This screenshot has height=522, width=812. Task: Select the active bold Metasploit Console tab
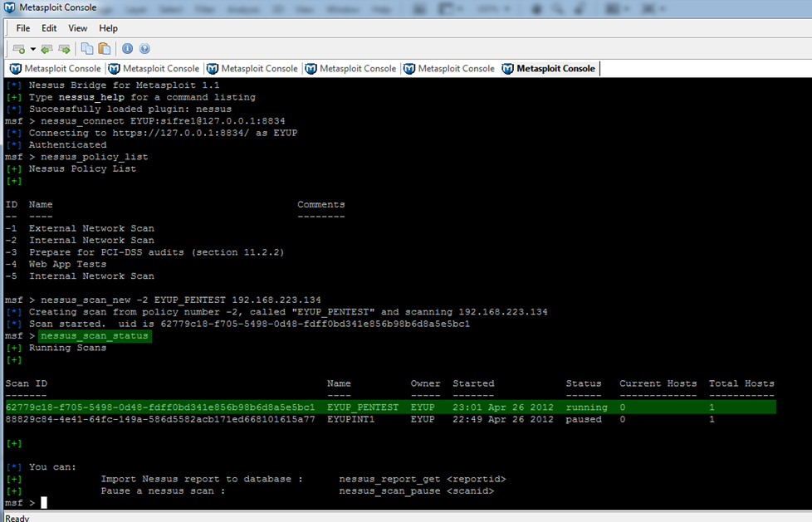(549, 68)
